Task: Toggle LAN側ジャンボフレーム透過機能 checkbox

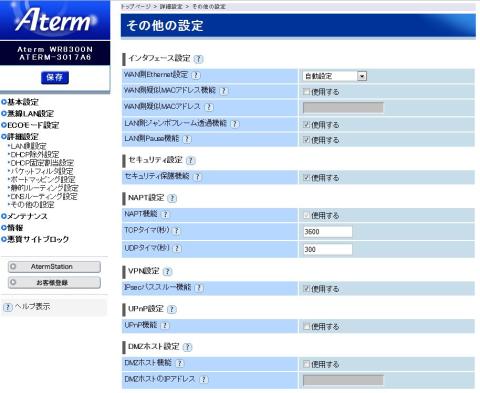Action: coord(306,124)
